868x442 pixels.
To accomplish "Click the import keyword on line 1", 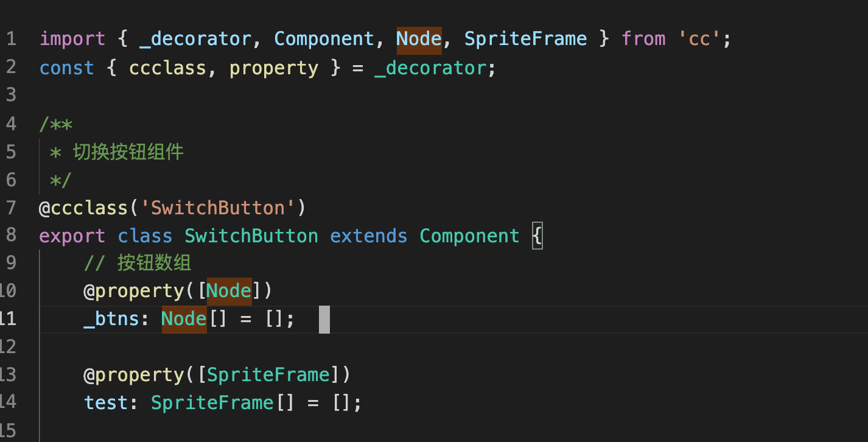I will tap(72, 40).
